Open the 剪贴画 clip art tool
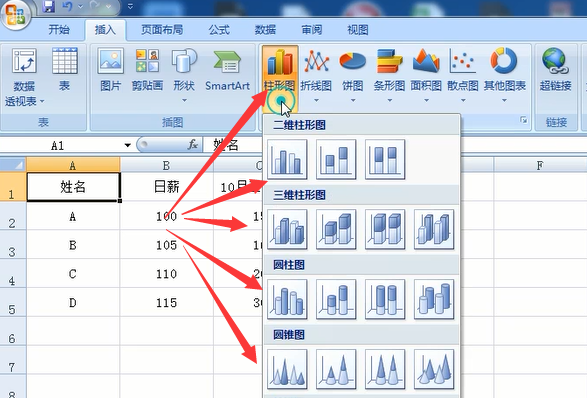 pyautogui.click(x=147, y=70)
